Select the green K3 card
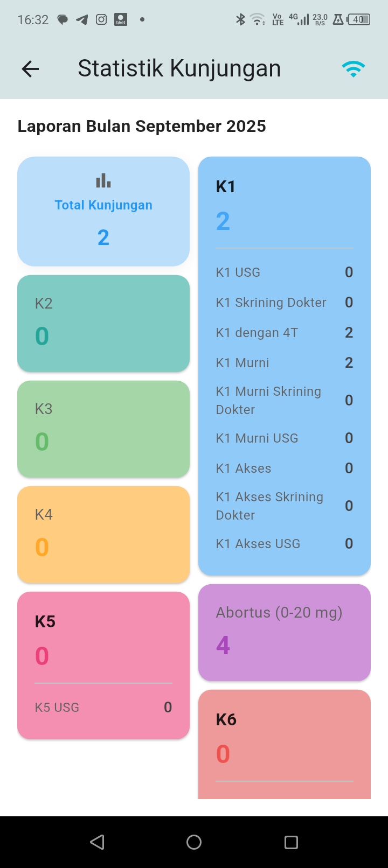Viewport: 388px width, 868px height. 103,429
